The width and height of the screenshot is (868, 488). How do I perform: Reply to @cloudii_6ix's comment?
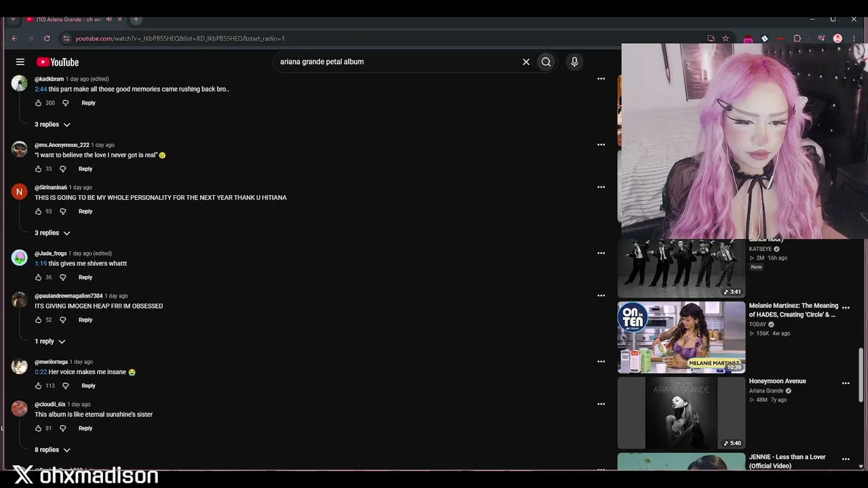click(85, 428)
